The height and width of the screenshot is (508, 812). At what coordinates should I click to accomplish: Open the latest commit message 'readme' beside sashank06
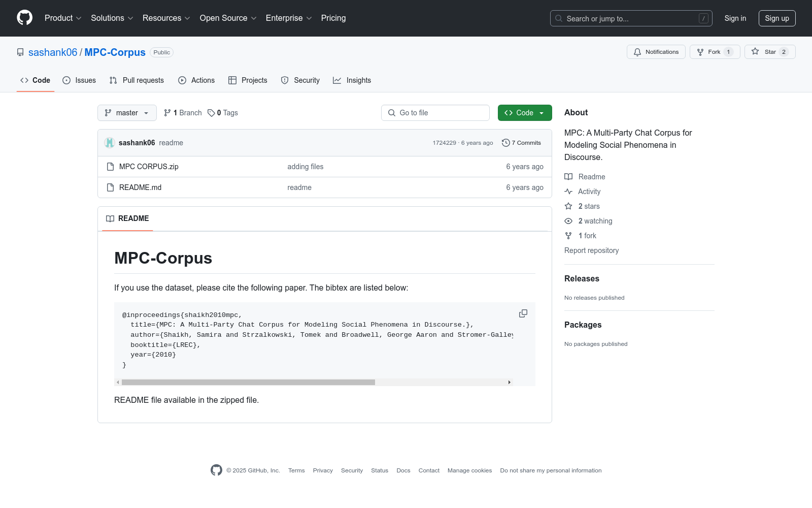[171, 143]
